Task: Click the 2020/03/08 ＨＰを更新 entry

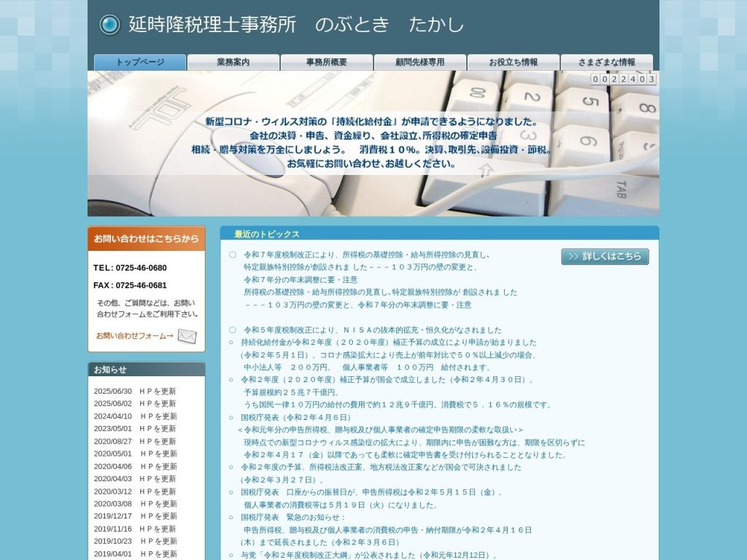Action: click(135, 504)
